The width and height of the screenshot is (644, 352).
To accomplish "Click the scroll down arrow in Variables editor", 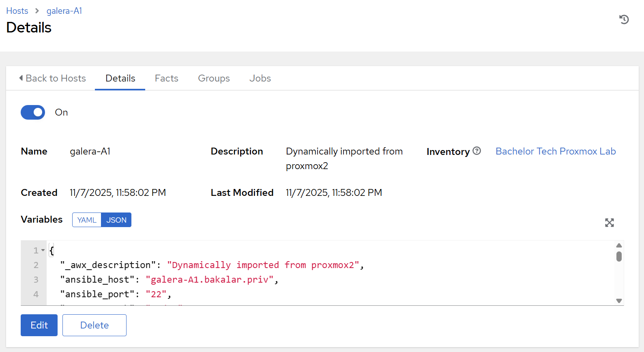I will tap(619, 300).
